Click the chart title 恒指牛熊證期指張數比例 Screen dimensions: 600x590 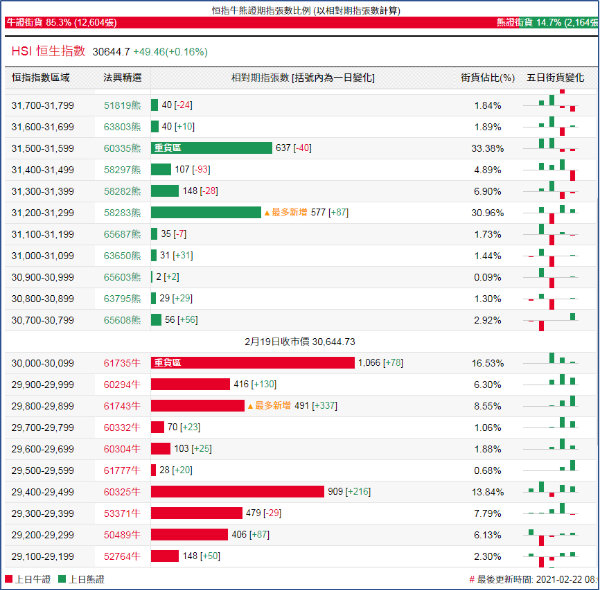tap(306, 10)
